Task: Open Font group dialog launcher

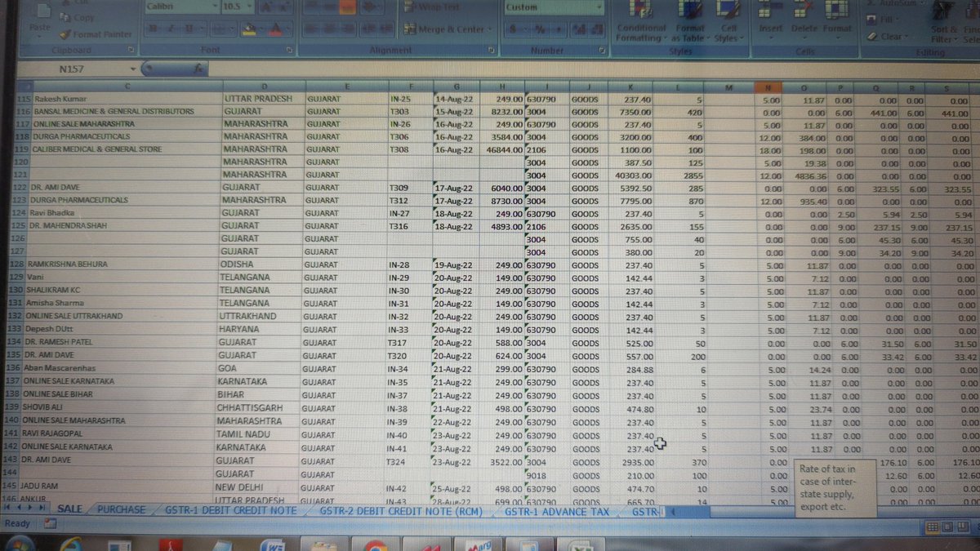Action: [x=291, y=50]
